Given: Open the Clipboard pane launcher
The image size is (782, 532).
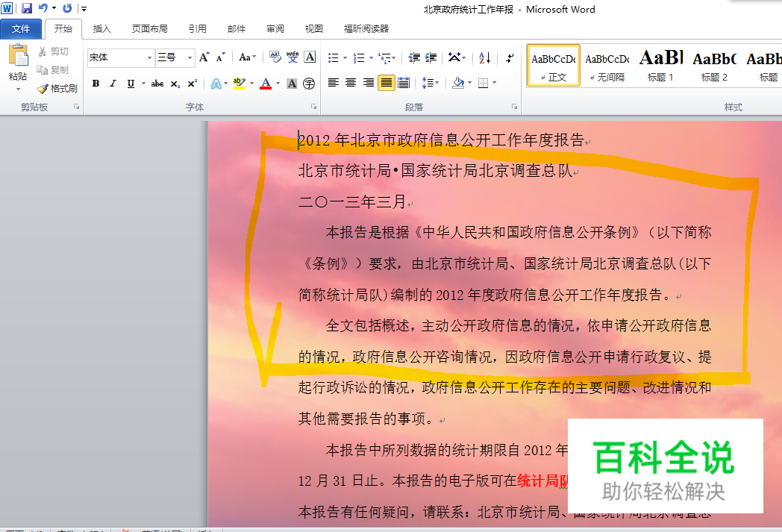Looking at the screenshot, I should [x=76, y=106].
